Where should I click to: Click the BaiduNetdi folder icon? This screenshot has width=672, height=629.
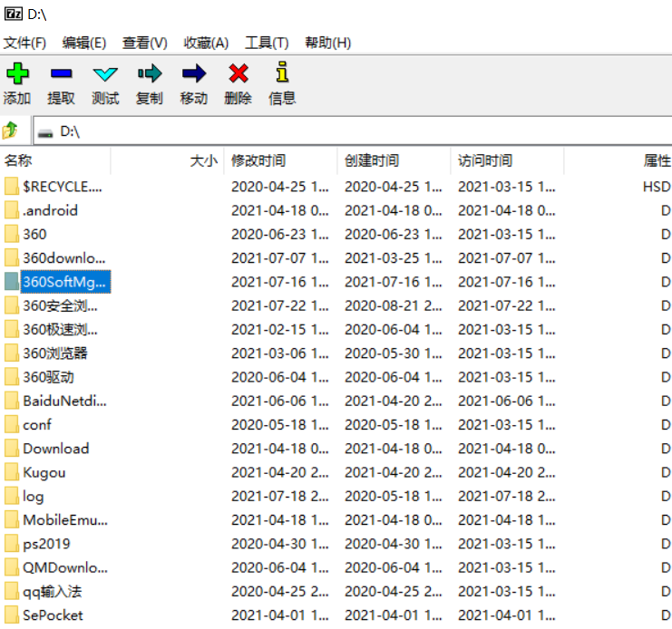[x=12, y=401]
